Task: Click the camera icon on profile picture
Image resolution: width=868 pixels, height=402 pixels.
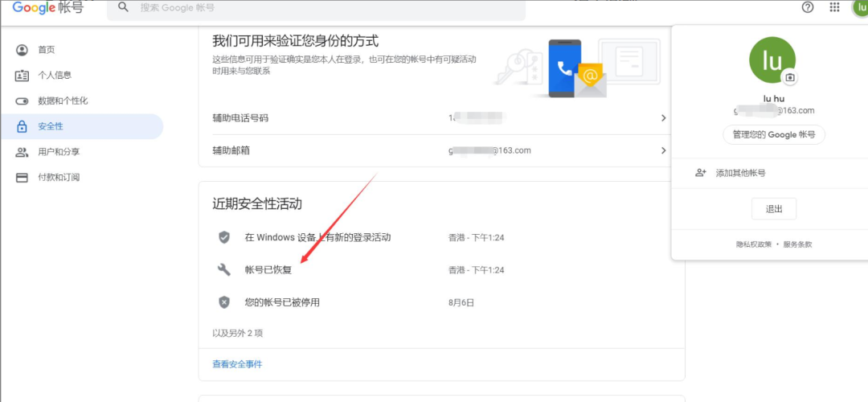Action: tap(790, 77)
